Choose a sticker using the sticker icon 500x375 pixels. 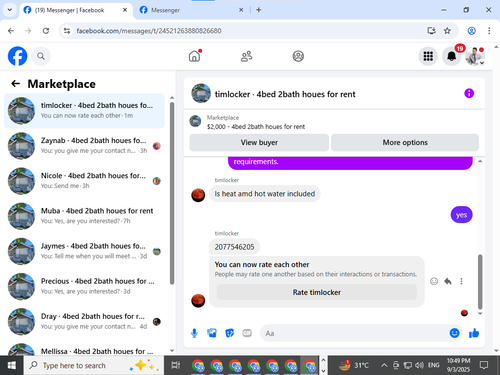(x=229, y=333)
